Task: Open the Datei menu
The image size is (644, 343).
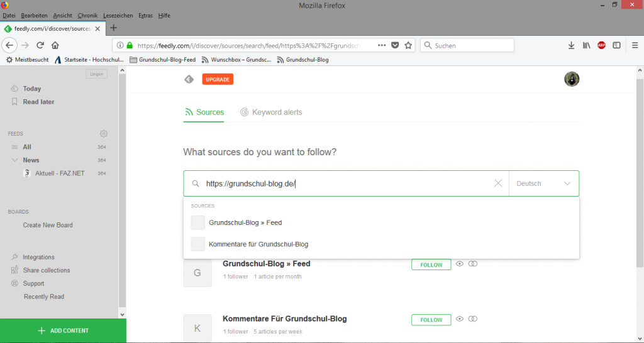Action: pyautogui.click(x=9, y=16)
